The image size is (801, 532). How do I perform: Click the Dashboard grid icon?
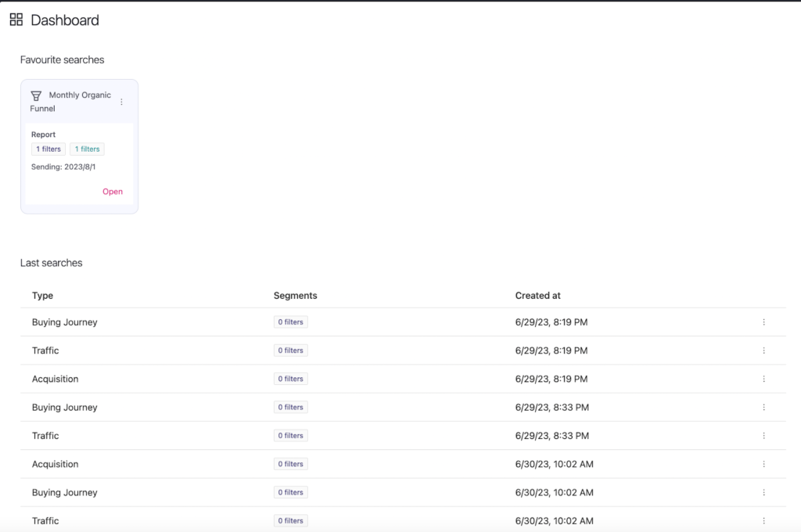click(16, 20)
